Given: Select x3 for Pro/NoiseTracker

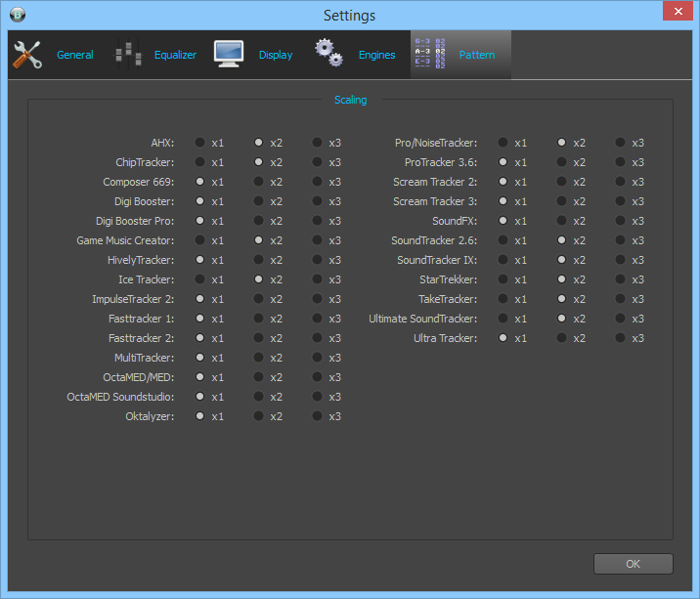Looking at the screenshot, I should [620, 143].
